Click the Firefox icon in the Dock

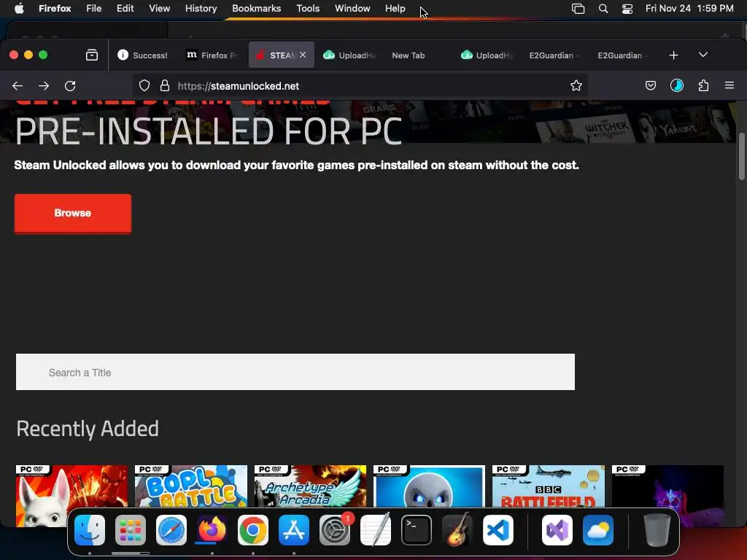pos(212,530)
